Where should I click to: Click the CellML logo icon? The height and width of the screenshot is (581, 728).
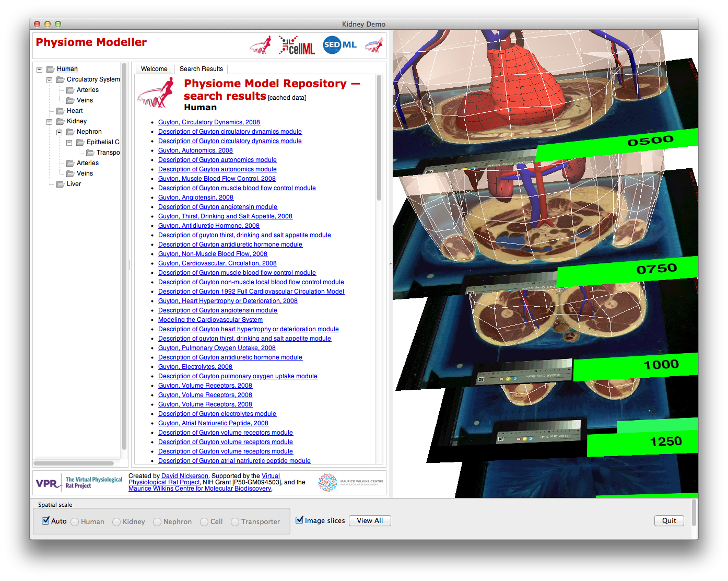(x=297, y=45)
